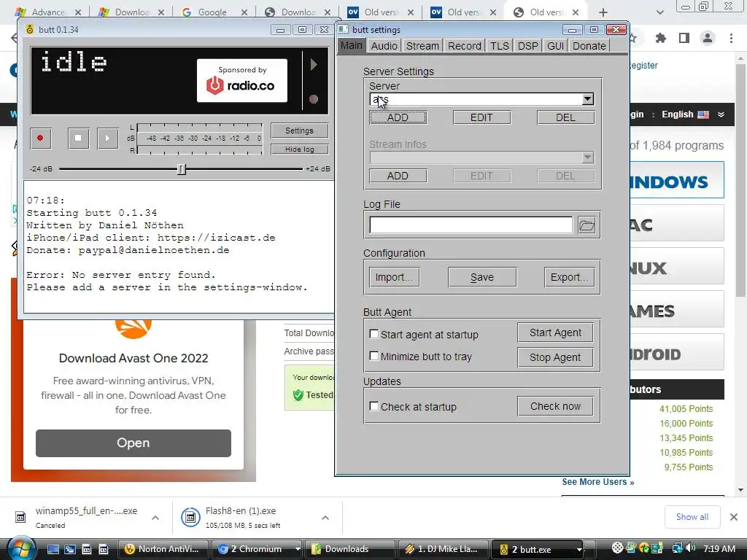747x560 pixels.
Task: Open the new tab plus button
Action: (x=603, y=12)
